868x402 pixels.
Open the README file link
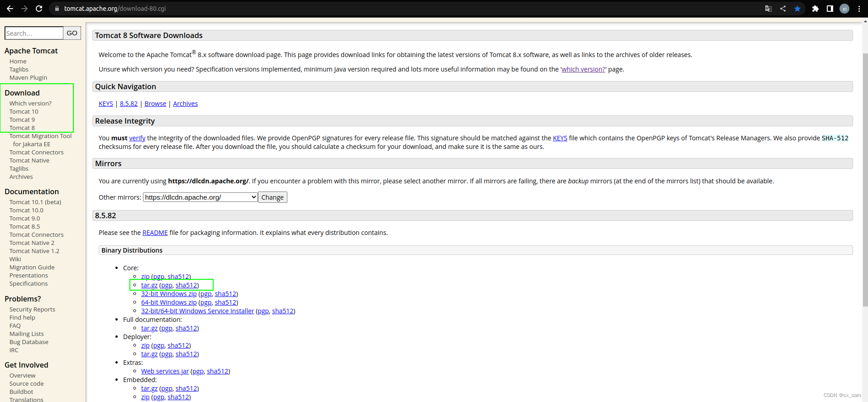coord(155,233)
